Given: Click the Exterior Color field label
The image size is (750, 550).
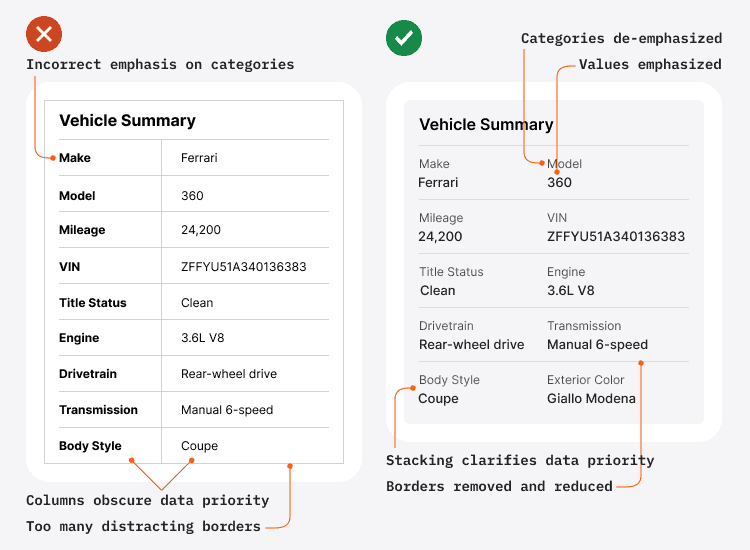Looking at the screenshot, I should 585,380.
